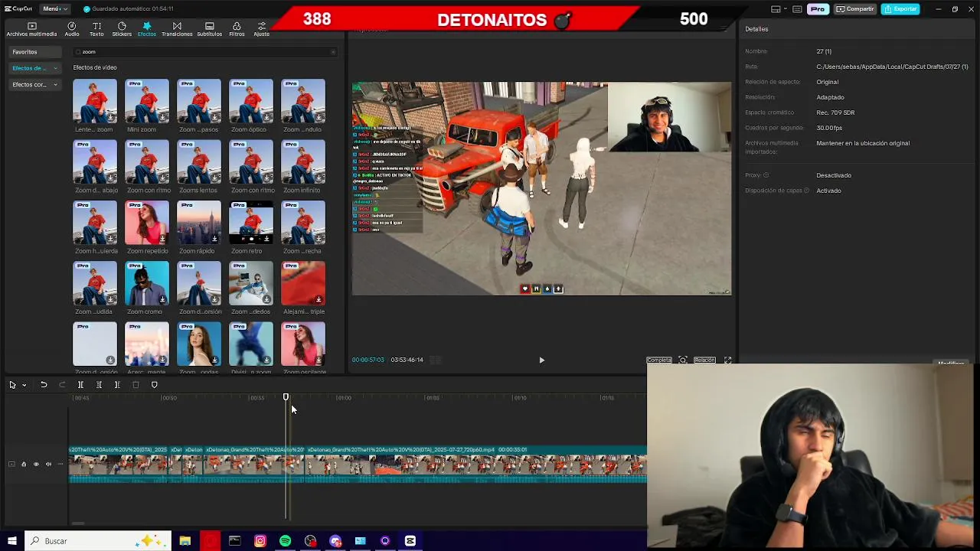This screenshot has height=551, width=980.
Task: Select the Zoom óptico effect
Action: tap(251, 101)
